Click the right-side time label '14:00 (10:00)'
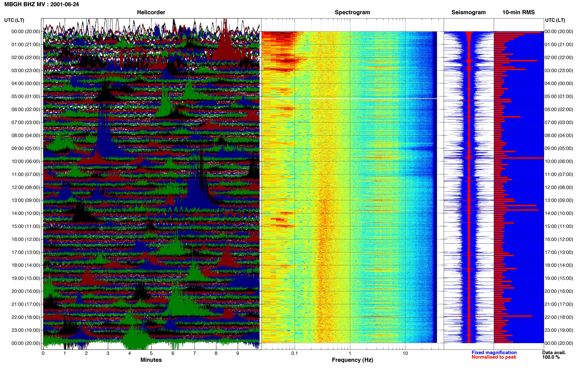This screenshot has width=588, height=368. pyautogui.click(x=559, y=213)
